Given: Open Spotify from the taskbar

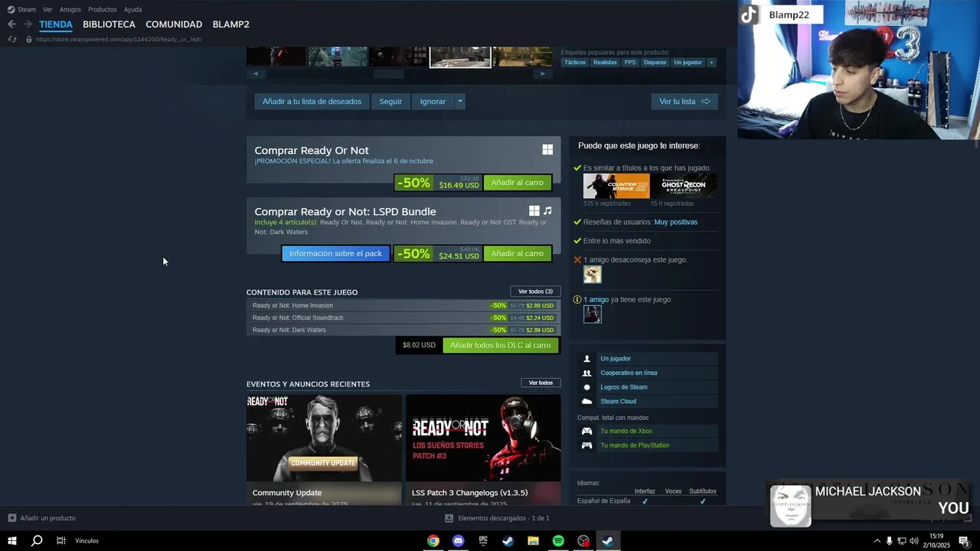Looking at the screenshot, I should point(558,541).
